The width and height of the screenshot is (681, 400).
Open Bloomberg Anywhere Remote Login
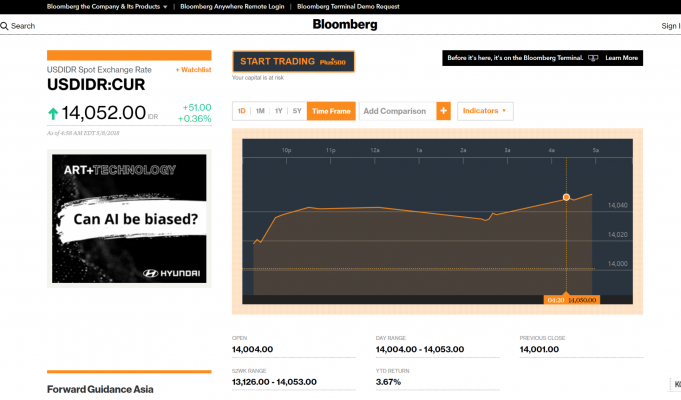coord(232,6)
